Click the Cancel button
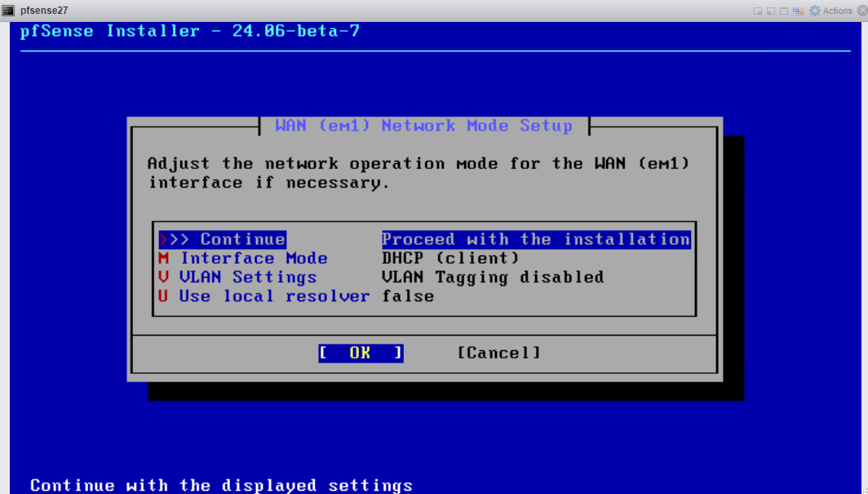The height and width of the screenshot is (494, 868). pos(498,353)
